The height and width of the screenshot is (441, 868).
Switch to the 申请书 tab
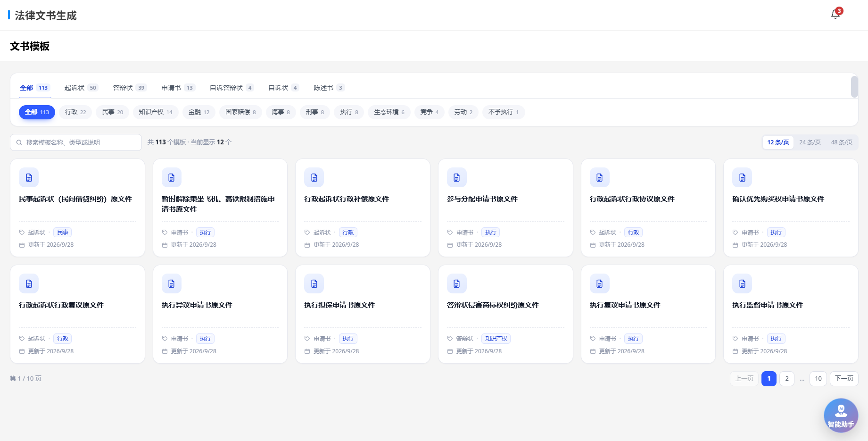click(x=178, y=88)
